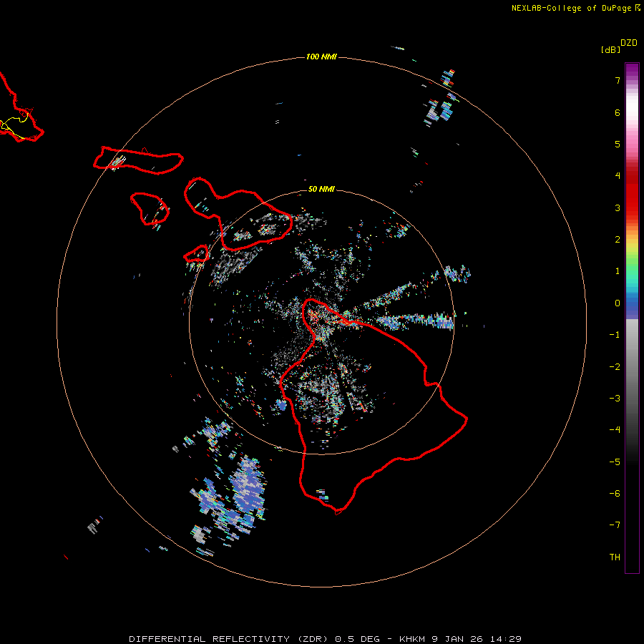Click the '3' value on color scale
644x644 pixels.
point(618,208)
